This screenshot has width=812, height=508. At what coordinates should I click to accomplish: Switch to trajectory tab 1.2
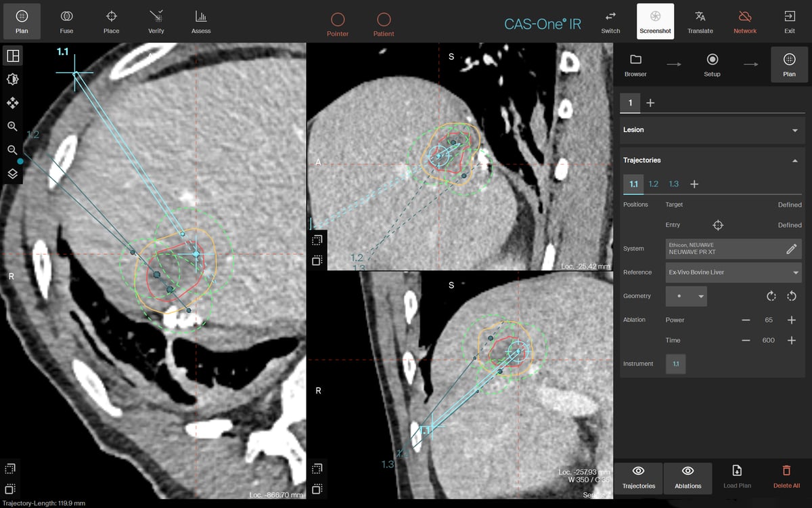pyautogui.click(x=654, y=184)
